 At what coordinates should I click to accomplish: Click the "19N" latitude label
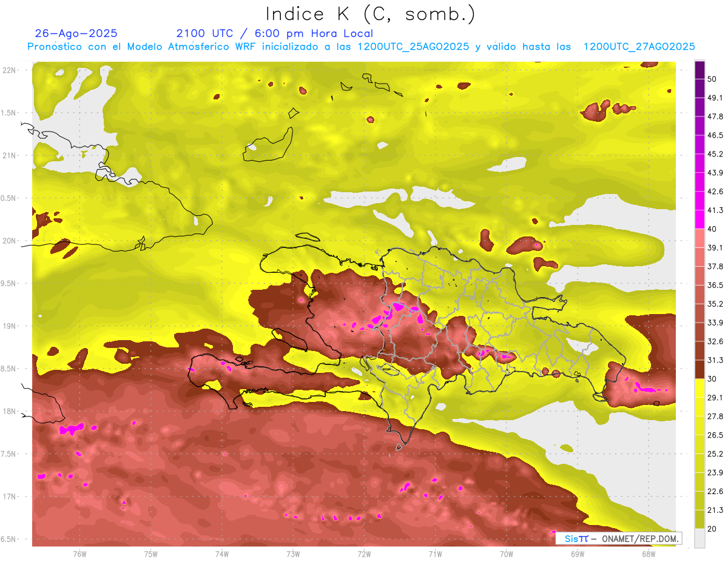click(10, 326)
